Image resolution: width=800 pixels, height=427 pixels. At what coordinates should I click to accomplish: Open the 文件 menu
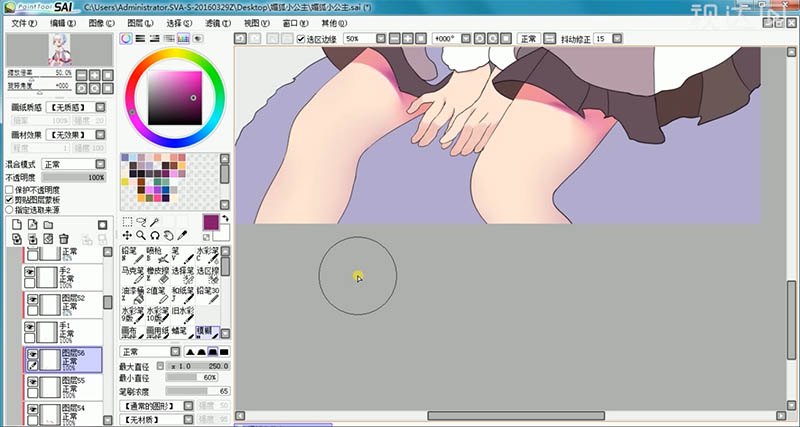click(x=24, y=23)
